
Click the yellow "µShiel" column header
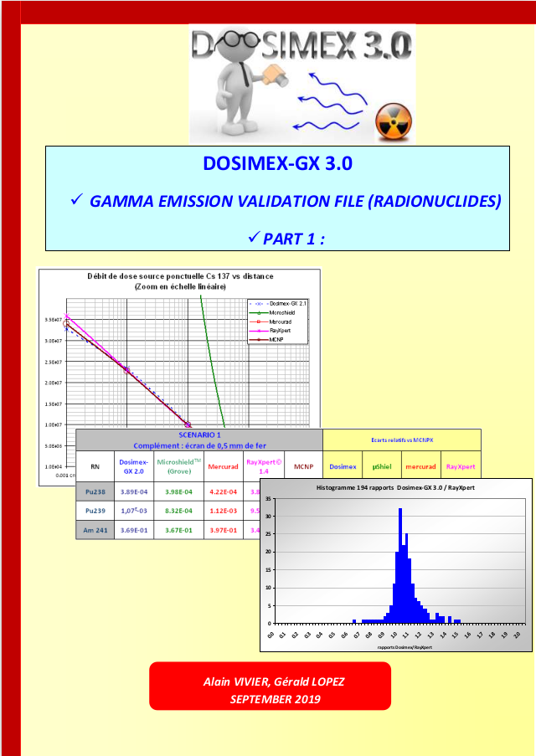[x=382, y=466]
